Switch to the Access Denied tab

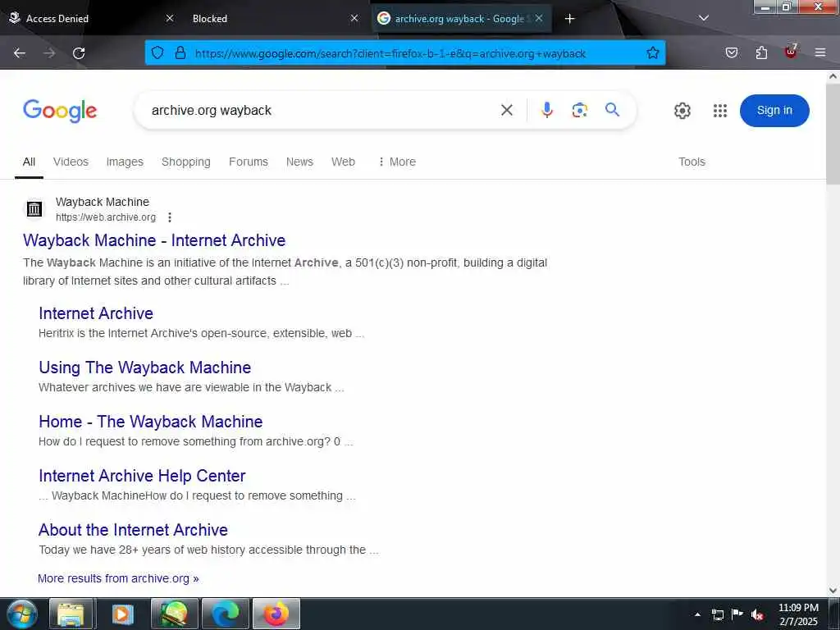tap(91, 19)
